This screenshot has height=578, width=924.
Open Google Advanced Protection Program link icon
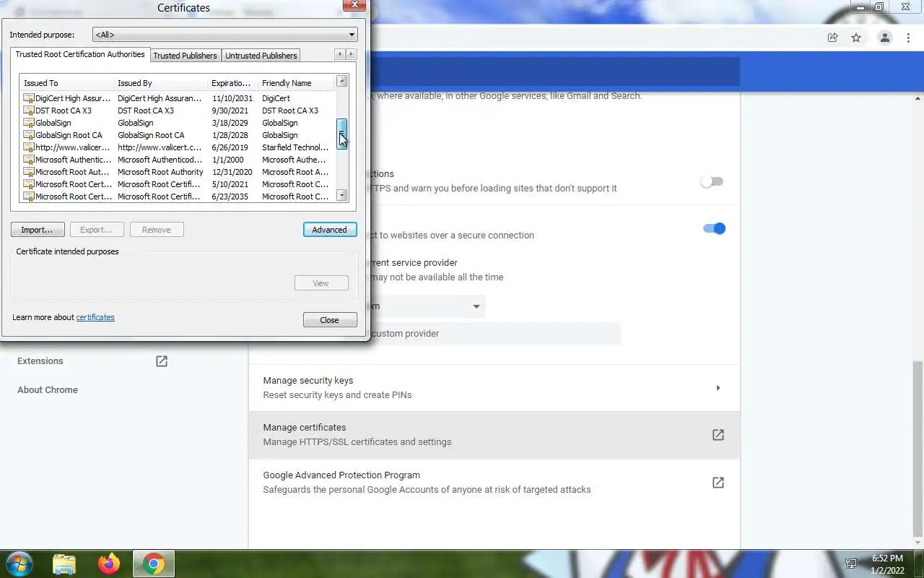pos(718,482)
